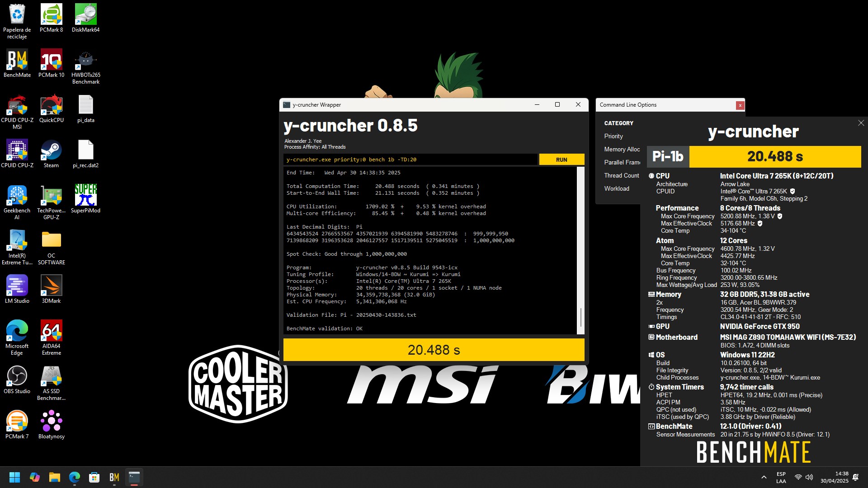The height and width of the screenshot is (488, 868).
Task: Select the pi_rec.dat2 file icon
Action: tap(85, 154)
